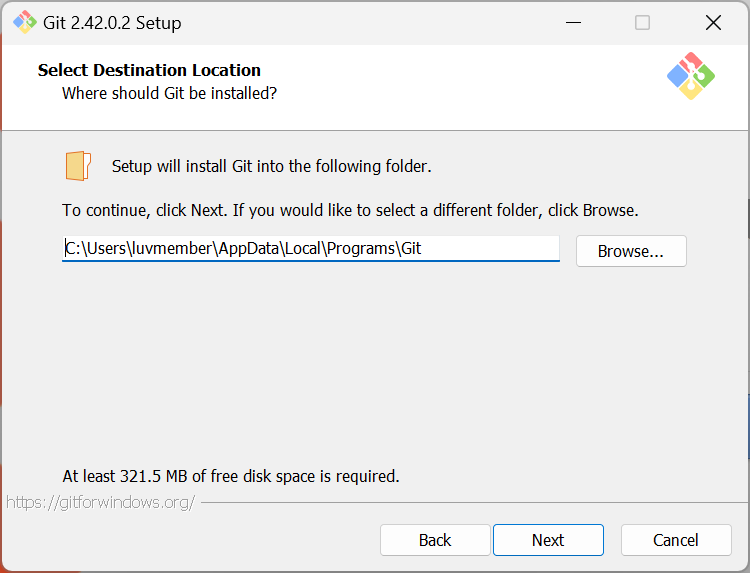750x573 pixels.
Task: Minimize the Git Setup window
Action: (573, 22)
